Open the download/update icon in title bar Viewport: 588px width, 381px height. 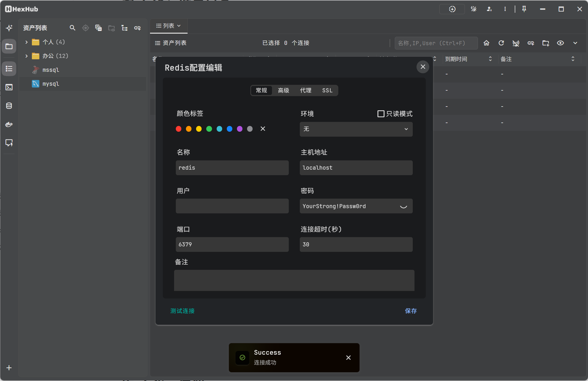tap(452, 9)
